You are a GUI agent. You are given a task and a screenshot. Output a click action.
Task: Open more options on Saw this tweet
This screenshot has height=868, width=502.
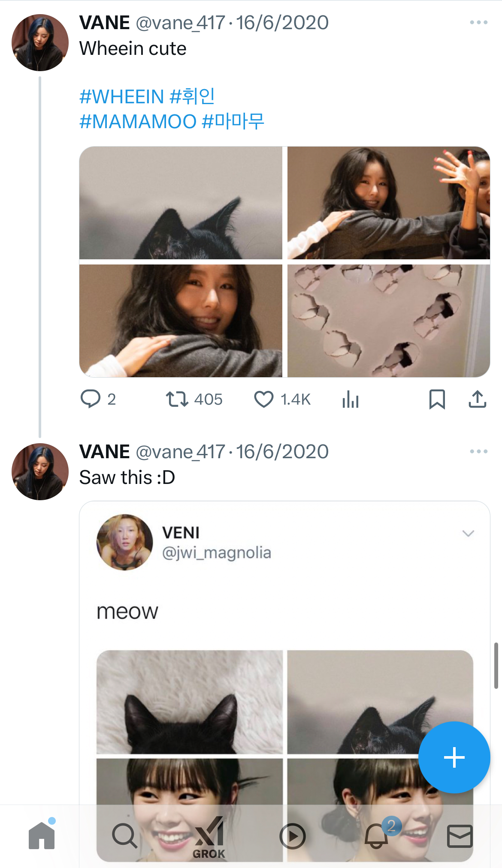tap(478, 451)
